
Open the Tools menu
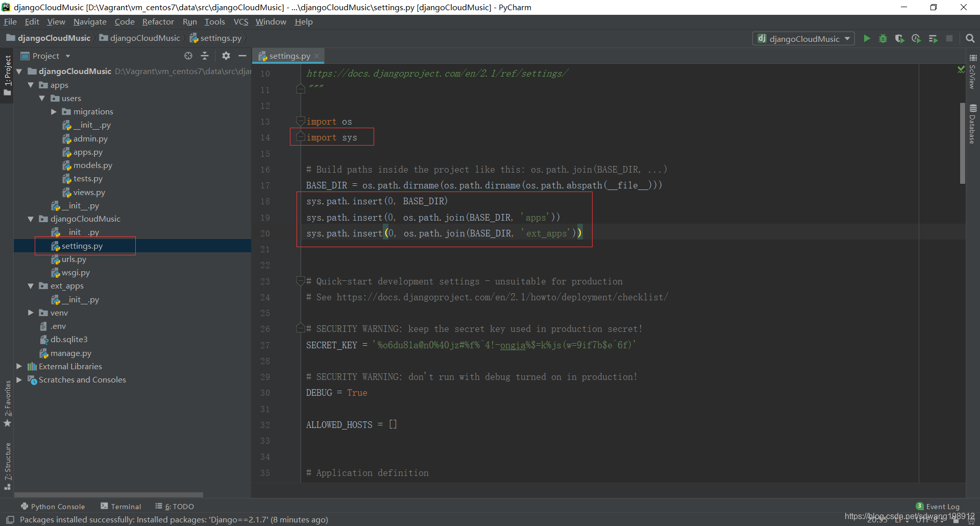point(215,21)
